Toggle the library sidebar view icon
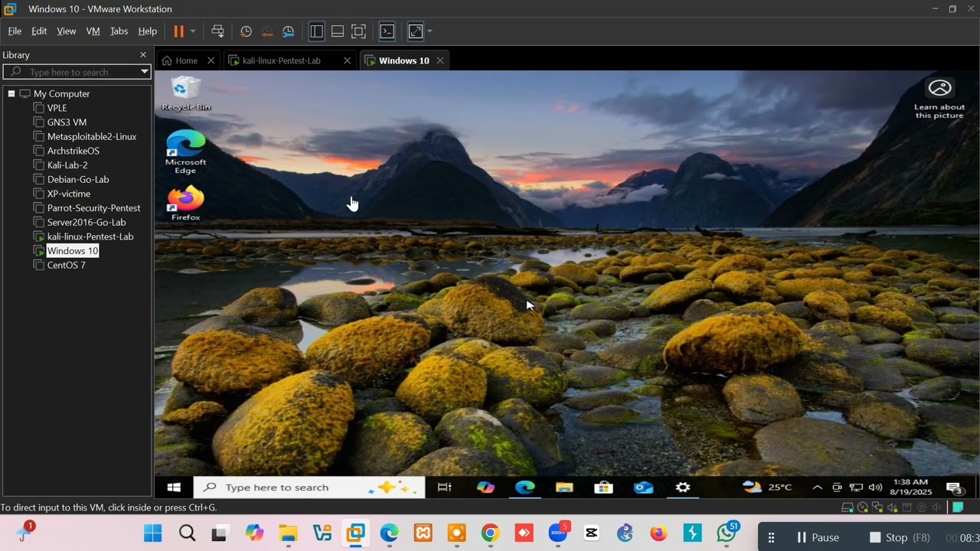Screen dimensions: 980x551 pyautogui.click(x=316, y=31)
